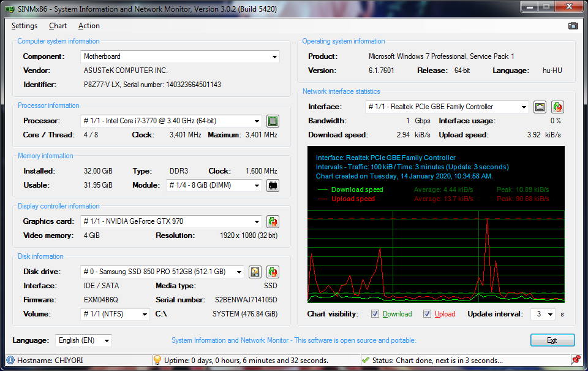Expand the memory Module dropdown

(214, 185)
